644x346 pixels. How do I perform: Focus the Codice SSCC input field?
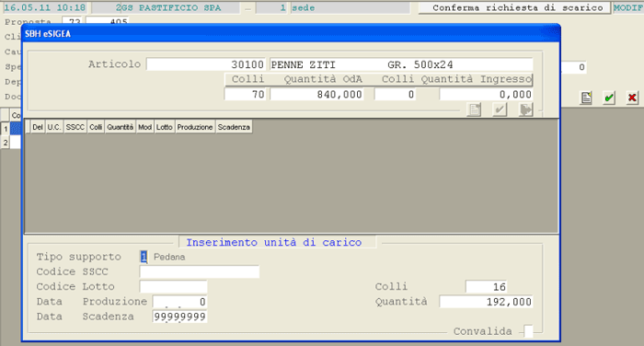click(x=200, y=271)
